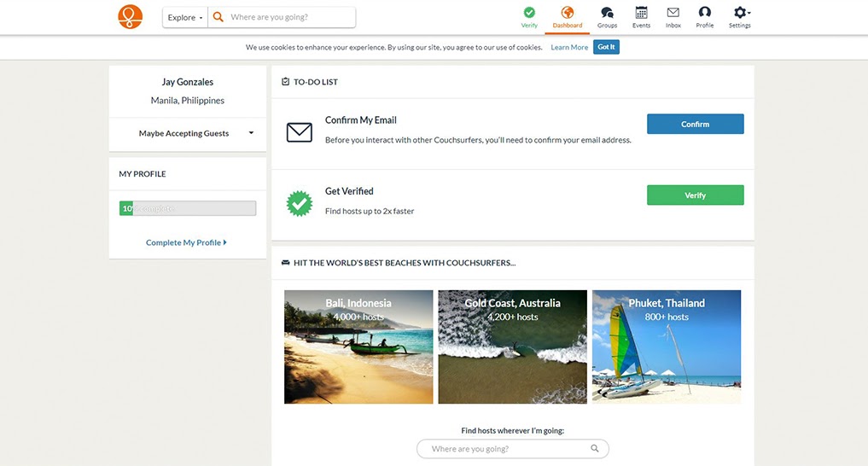Open the Events calendar icon
Viewport: 868px width, 466px height.
tap(641, 12)
